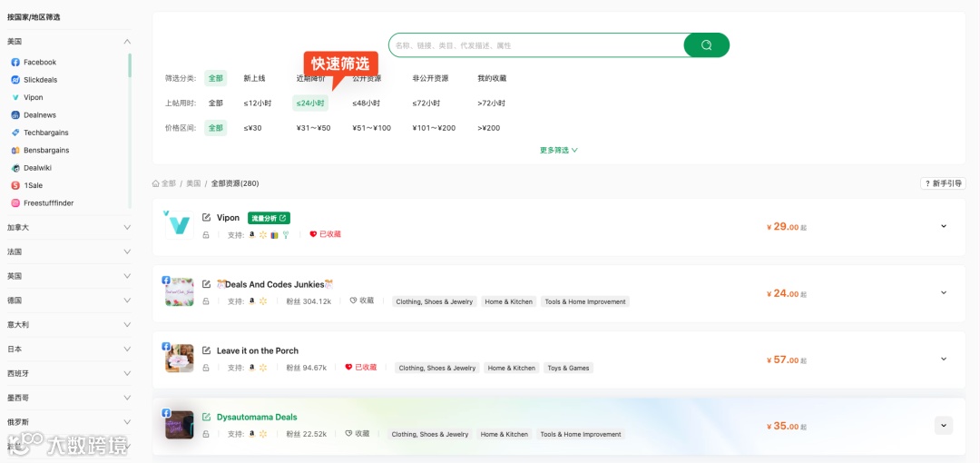980x463 pixels.
Task: Select the ≤24小时 posting time filter
Action: (310, 103)
